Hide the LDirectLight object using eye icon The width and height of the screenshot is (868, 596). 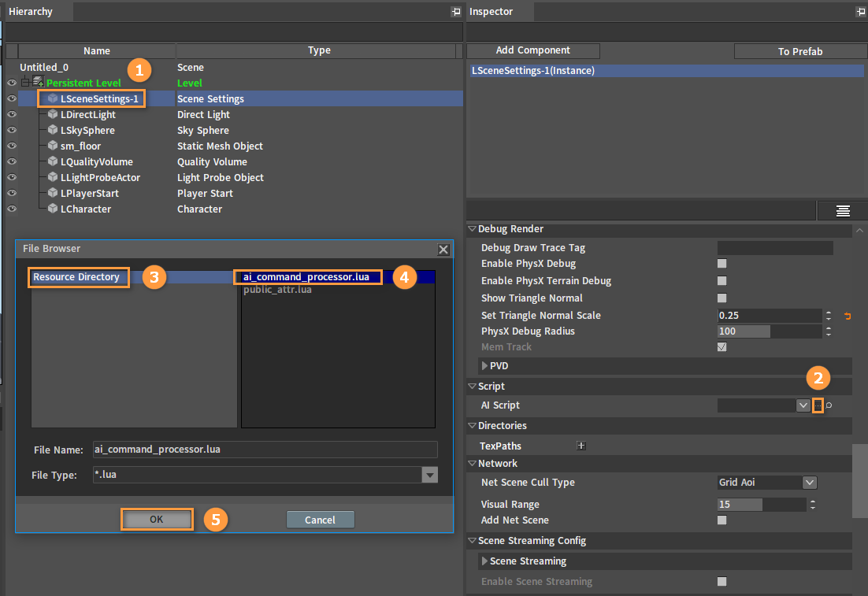[x=12, y=114]
